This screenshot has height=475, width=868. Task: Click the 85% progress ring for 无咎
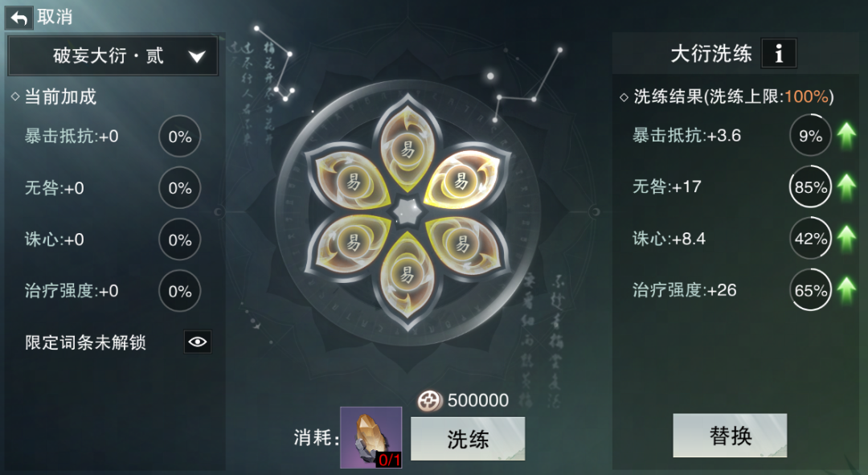810,186
